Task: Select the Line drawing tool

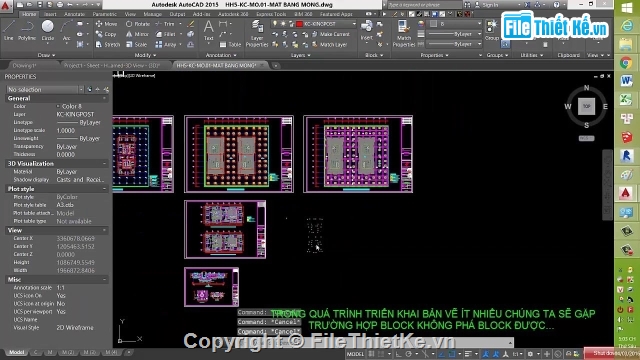Action: coord(9,30)
